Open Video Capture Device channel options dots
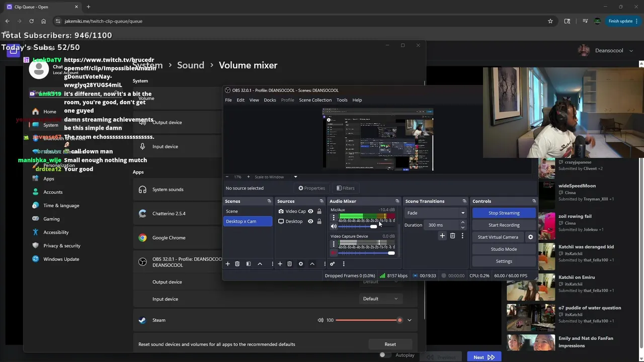The height and width of the screenshot is (362, 644). [x=333, y=244]
